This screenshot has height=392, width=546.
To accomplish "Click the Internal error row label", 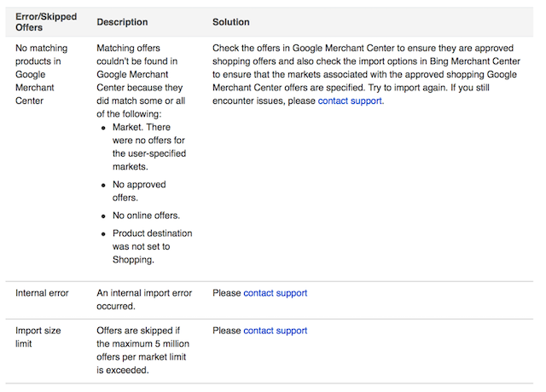I will [42, 293].
